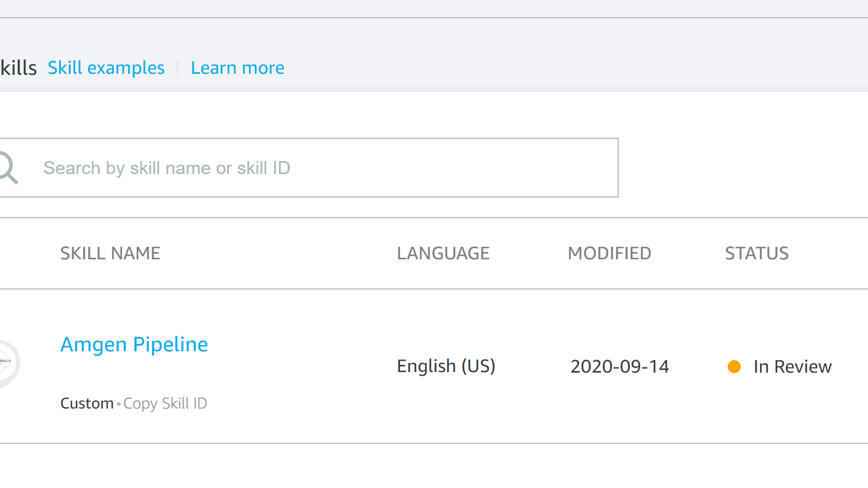Sort by the SKILL NAME column header

click(110, 253)
